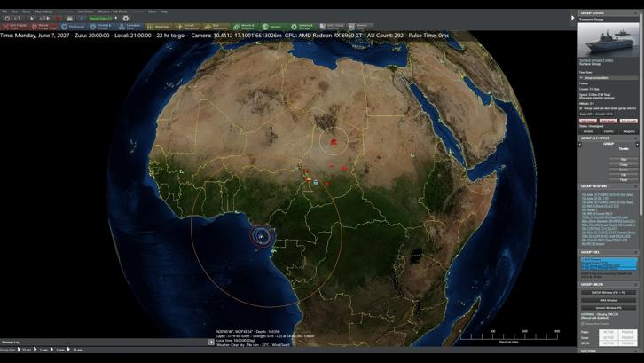
Task: Click the dropdown arrow beside Special Action
Action: [116, 18]
